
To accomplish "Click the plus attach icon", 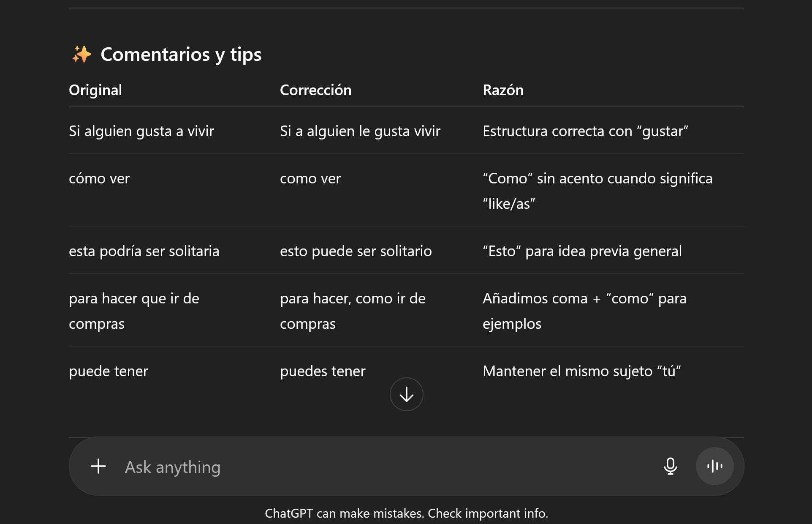I will click(98, 467).
